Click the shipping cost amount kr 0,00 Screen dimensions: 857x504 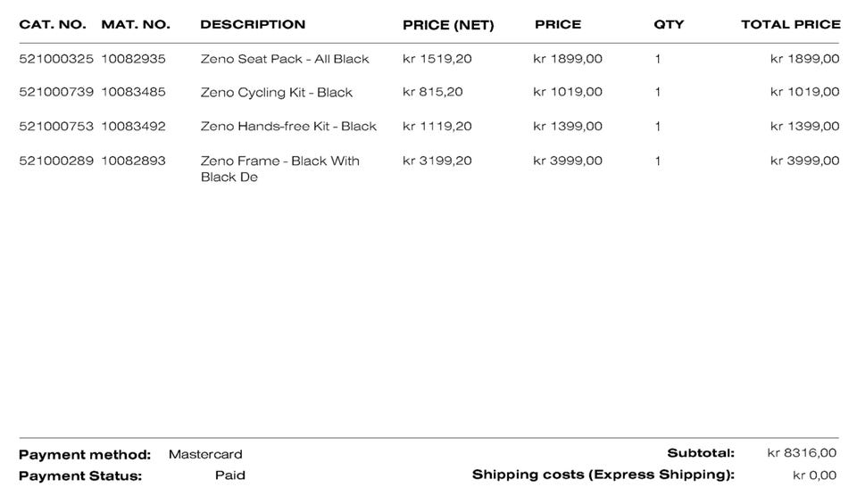[x=814, y=475]
